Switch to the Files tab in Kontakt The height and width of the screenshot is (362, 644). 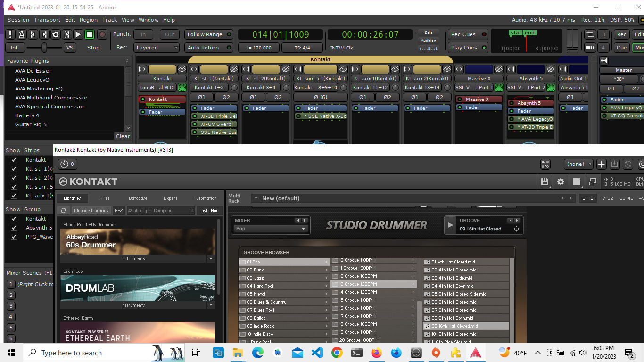click(x=105, y=198)
